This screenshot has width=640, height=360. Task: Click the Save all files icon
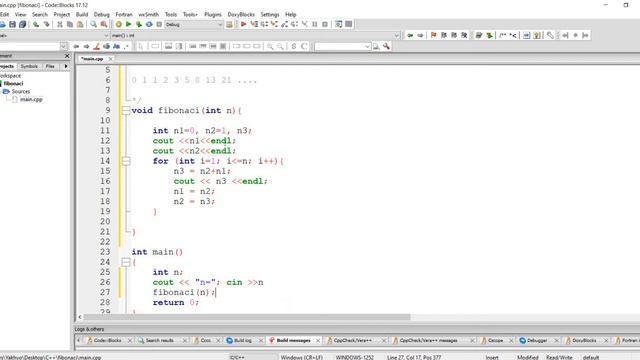22,24
